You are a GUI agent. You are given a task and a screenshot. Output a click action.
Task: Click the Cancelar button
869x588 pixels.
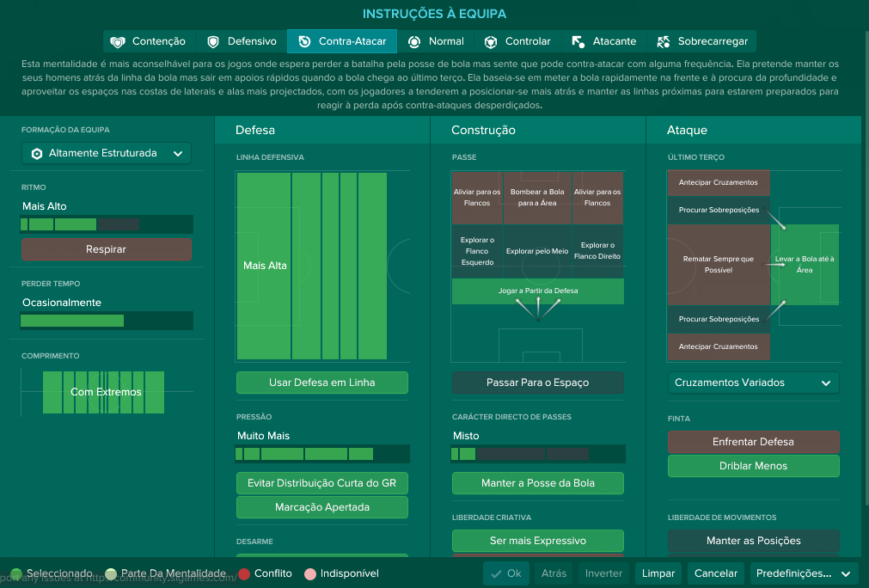(716, 573)
